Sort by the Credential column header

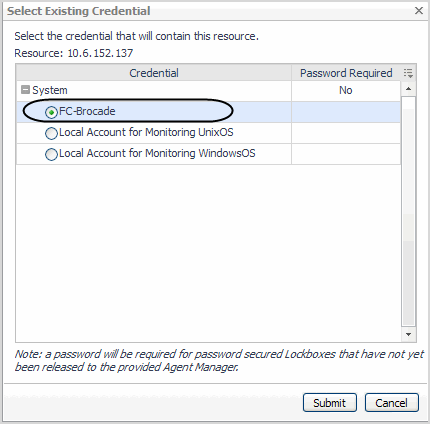click(154, 73)
